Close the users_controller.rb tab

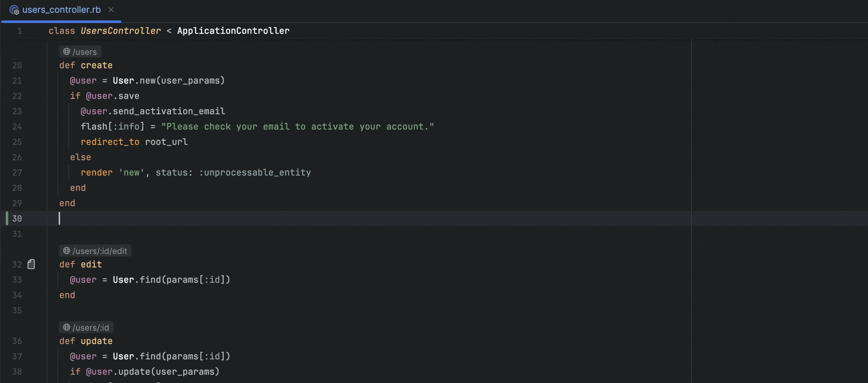[x=111, y=10]
